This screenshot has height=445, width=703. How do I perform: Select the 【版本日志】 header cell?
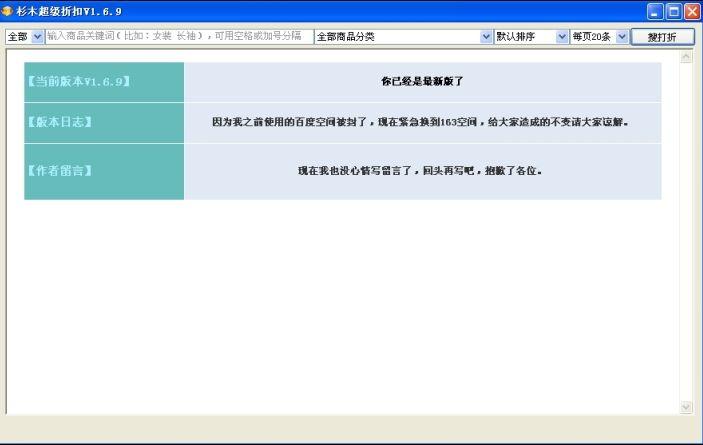coord(104,122)
